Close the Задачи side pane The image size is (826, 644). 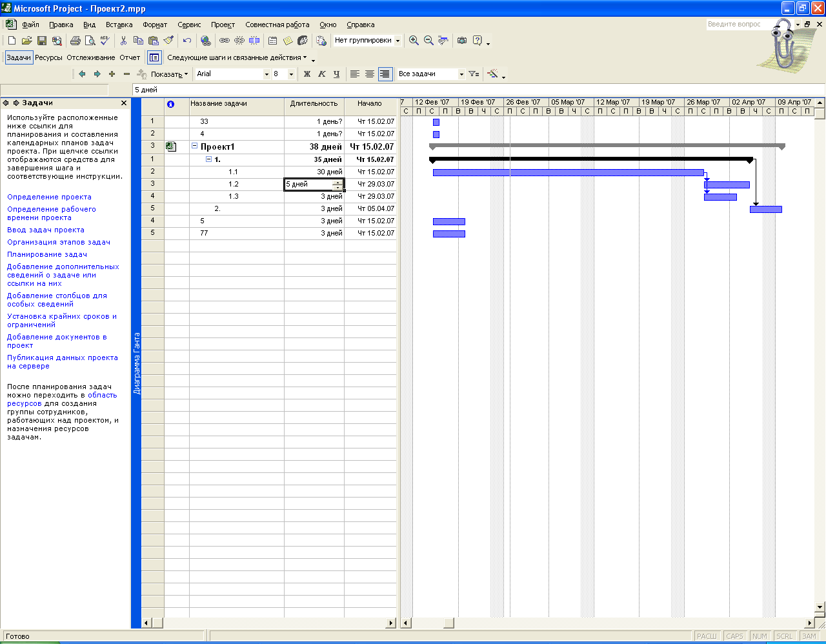click(124, 103)
